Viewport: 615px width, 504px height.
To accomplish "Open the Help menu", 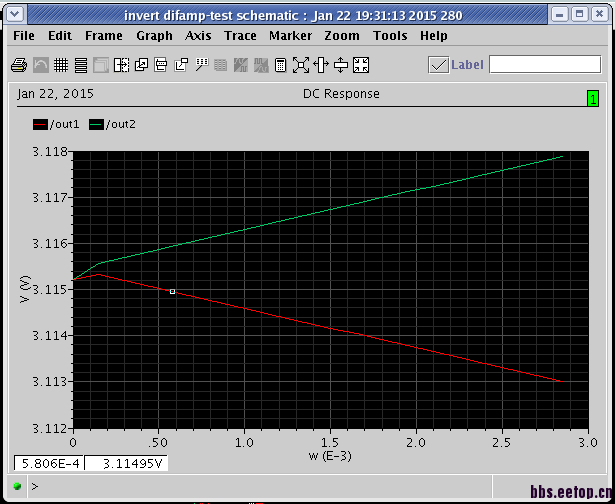I will pos(433,36).
